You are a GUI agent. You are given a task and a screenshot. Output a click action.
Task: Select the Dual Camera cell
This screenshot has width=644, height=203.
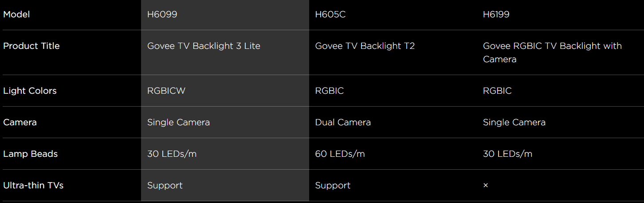click(342, 122)
